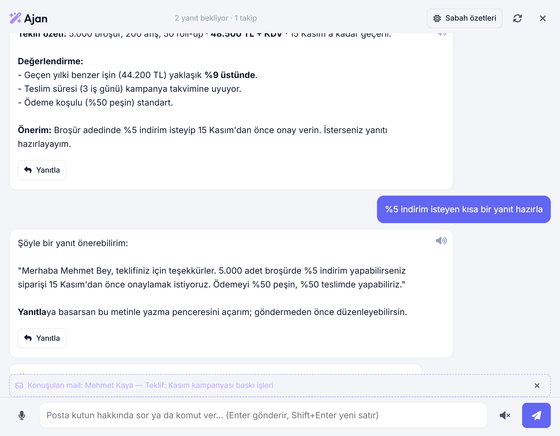The width and height of the screenshot is (560, 436).
Task: Send the message with the paper plane button
Action: tap(536, 415)
